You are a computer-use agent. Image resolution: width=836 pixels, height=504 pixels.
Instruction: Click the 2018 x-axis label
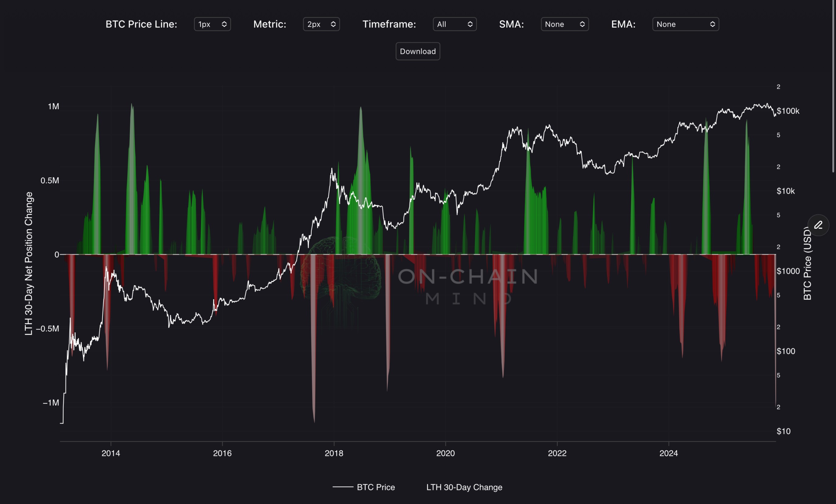pos(334,453)
